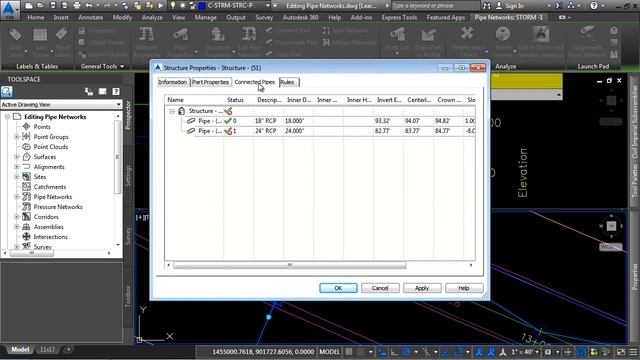The width and height of the screenshot is (640, 360).
Task: Expand the Alignments tree node
Action: [x=17, y=167]
